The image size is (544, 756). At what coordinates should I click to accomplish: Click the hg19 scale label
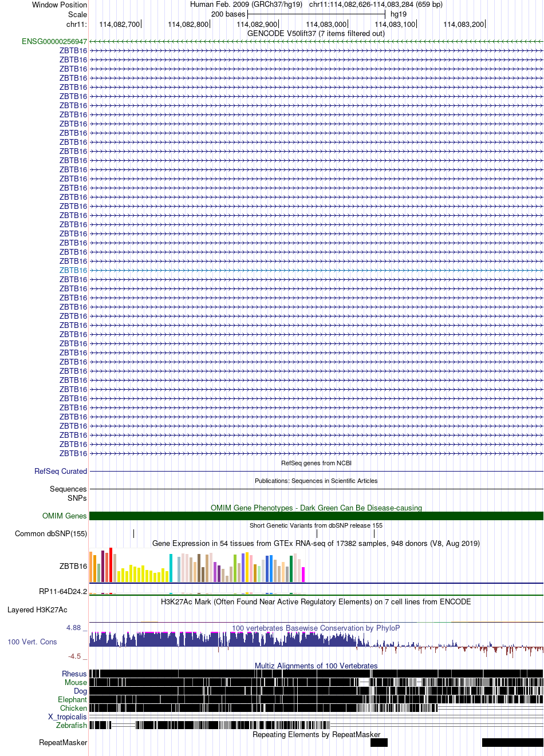pos(399,14)
